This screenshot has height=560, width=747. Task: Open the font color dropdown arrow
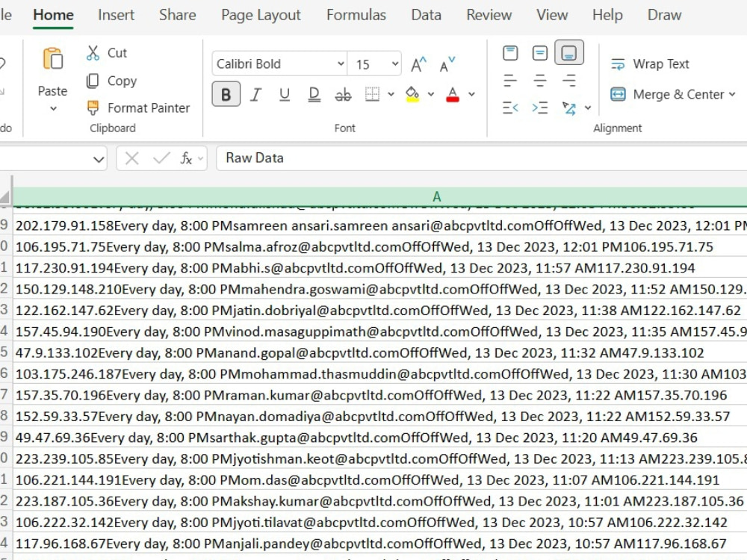click(x=471, y=94)
